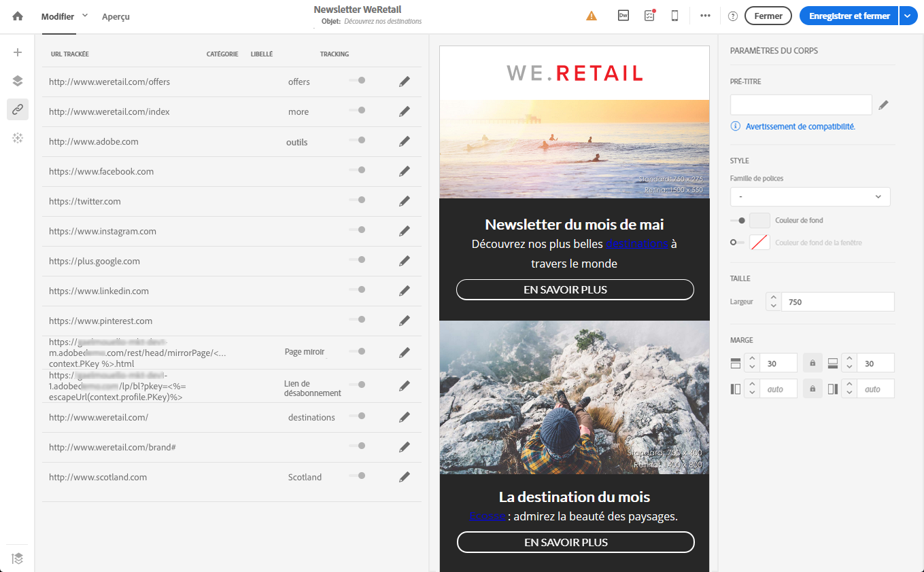Open the Famille de polices dropdown

810,197
